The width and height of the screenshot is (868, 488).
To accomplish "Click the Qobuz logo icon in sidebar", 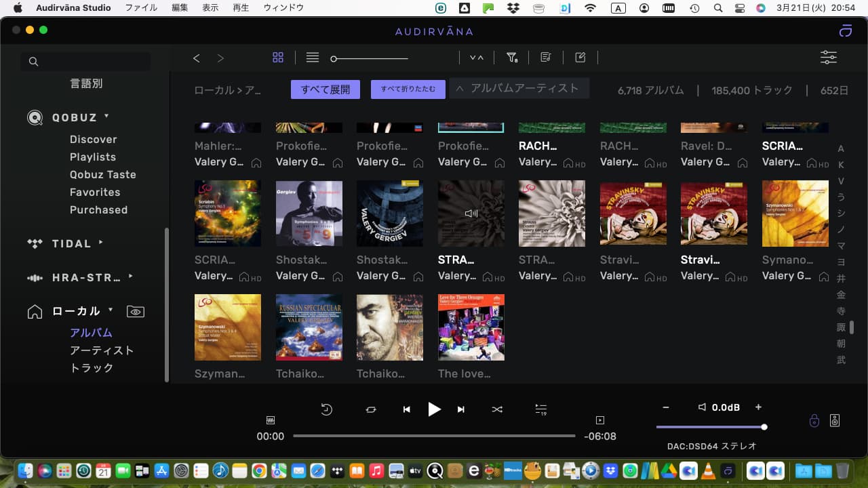I will pyautogui.click(x=35, y=118).
